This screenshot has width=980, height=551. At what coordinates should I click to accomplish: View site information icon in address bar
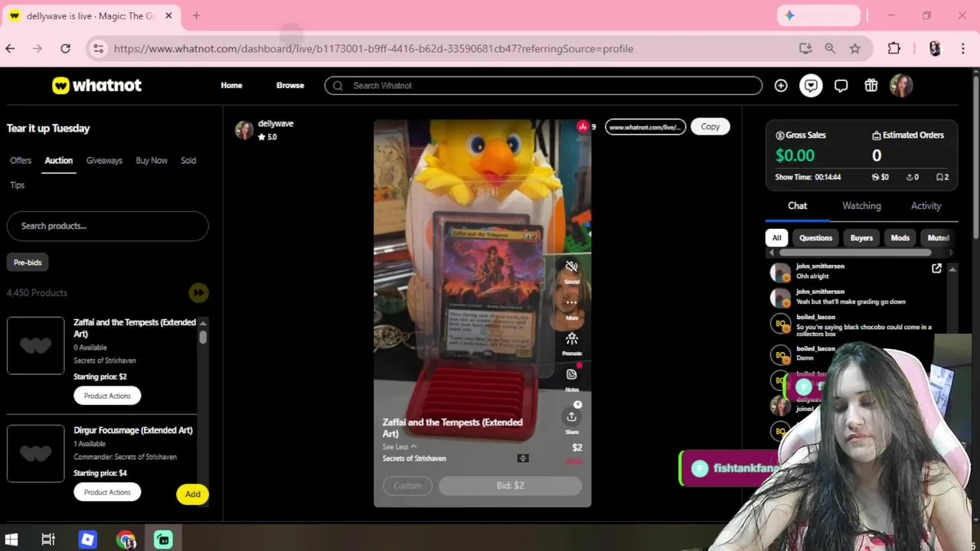click(x=98, y=48)
